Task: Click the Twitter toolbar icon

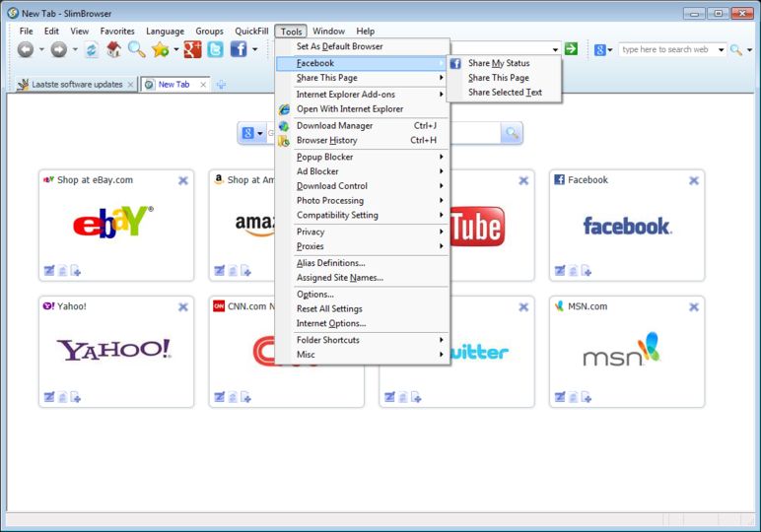Action: [216, 49]
